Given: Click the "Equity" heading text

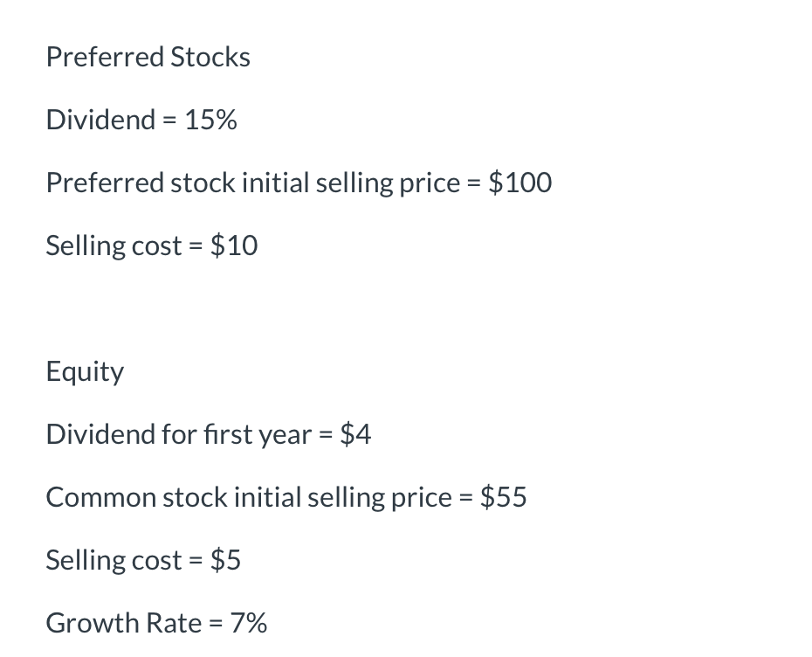Looking at the screenshot, I should [85, 372].
